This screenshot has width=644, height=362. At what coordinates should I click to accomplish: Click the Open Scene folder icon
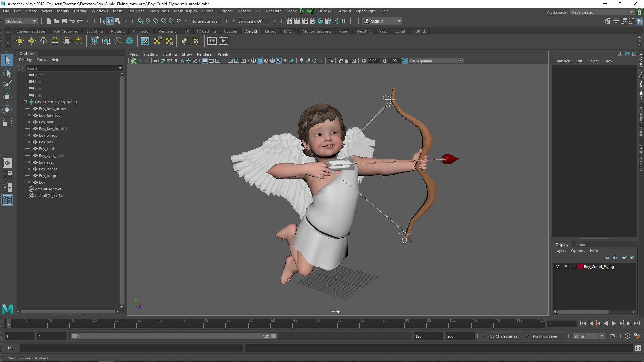(57, 21)
